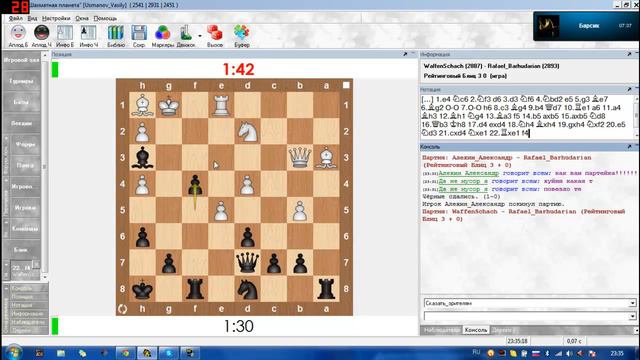Open the Окна menu
Screen dimensions: 640x360
click(82, 18)
